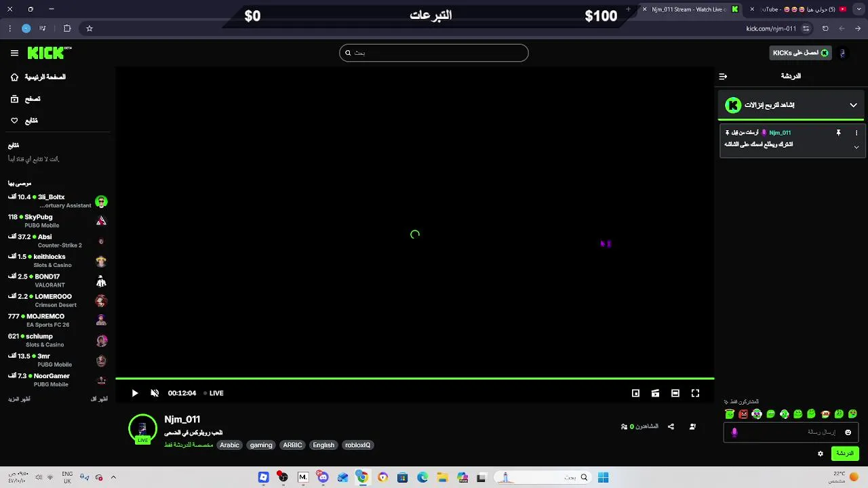Click the green chat send button

point(845,453)
